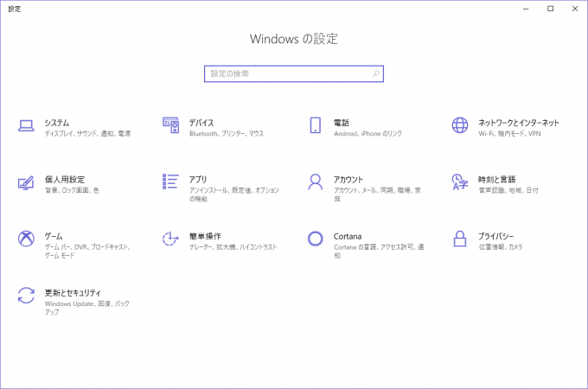The image size is (588, 389).
Task: Close the 設定 window
Action: [x=575, y=9]
